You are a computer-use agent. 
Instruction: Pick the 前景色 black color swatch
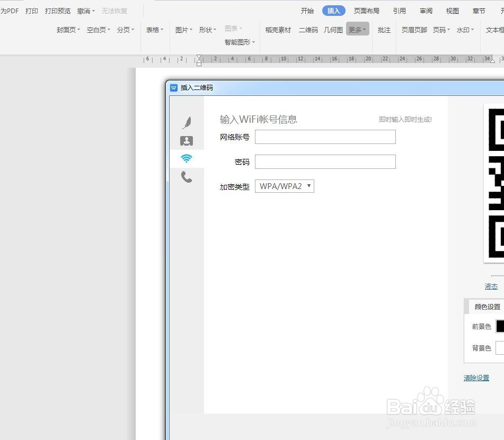click(500, 326)
